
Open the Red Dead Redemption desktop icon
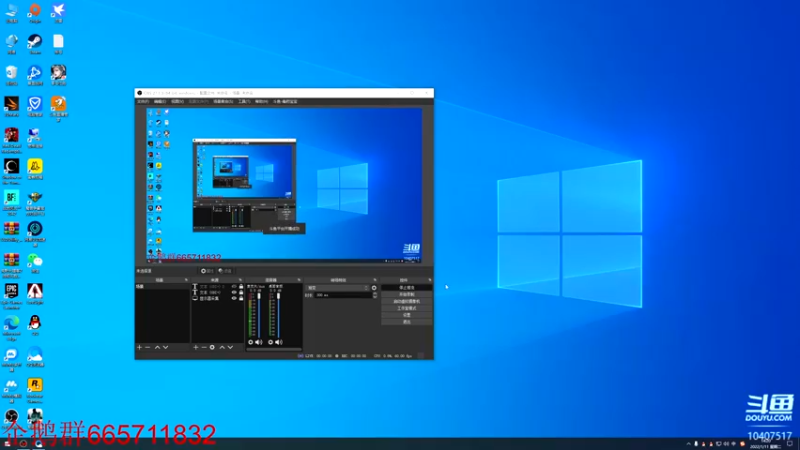pos(11,140)
